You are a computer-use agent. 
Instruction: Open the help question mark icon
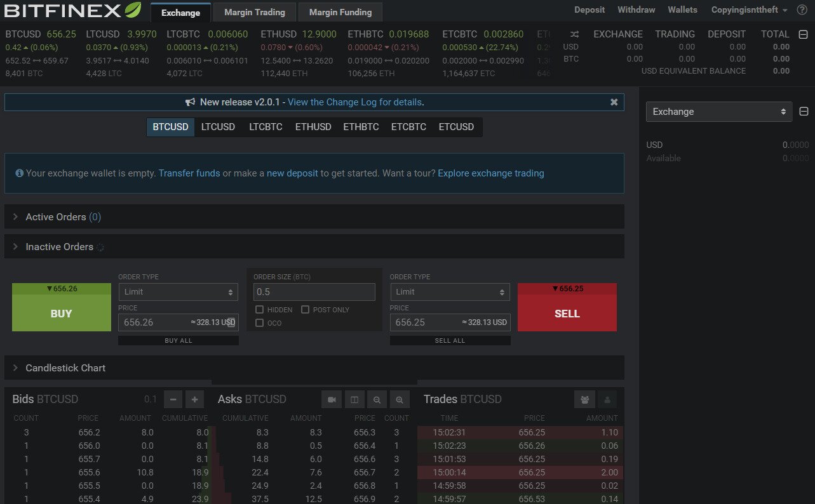(x=802, y=10)
